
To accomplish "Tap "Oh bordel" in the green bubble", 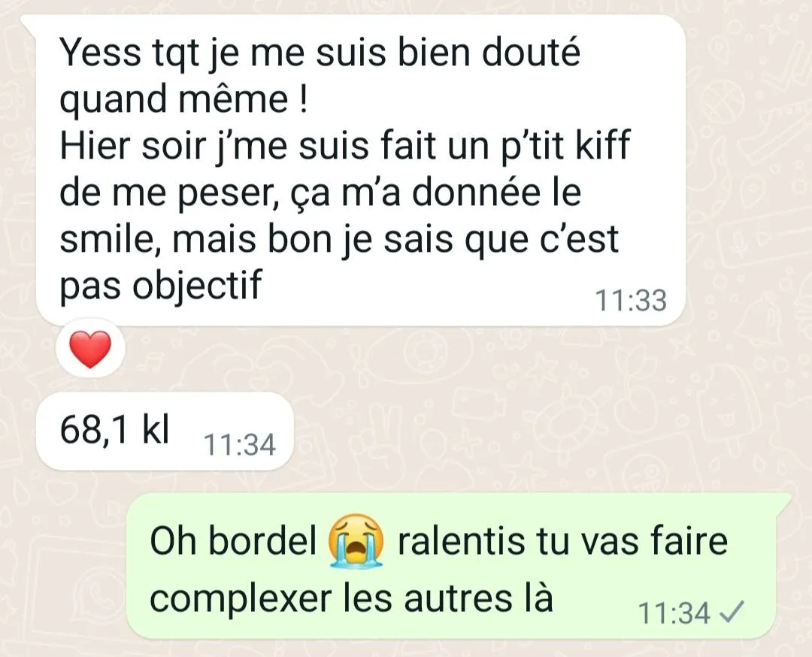I will click(x=233, y=540).
